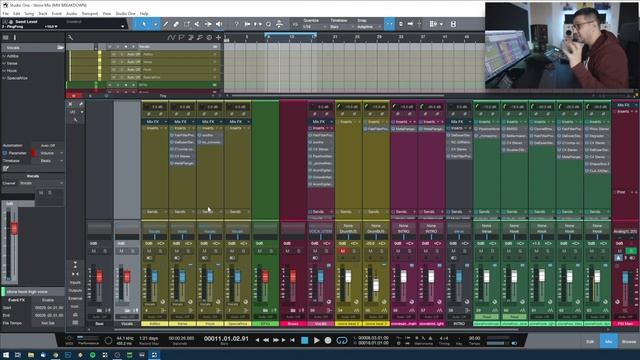Click the add track plus icon
The height and width of the screenshot is (360, 640).
[218, 38]
